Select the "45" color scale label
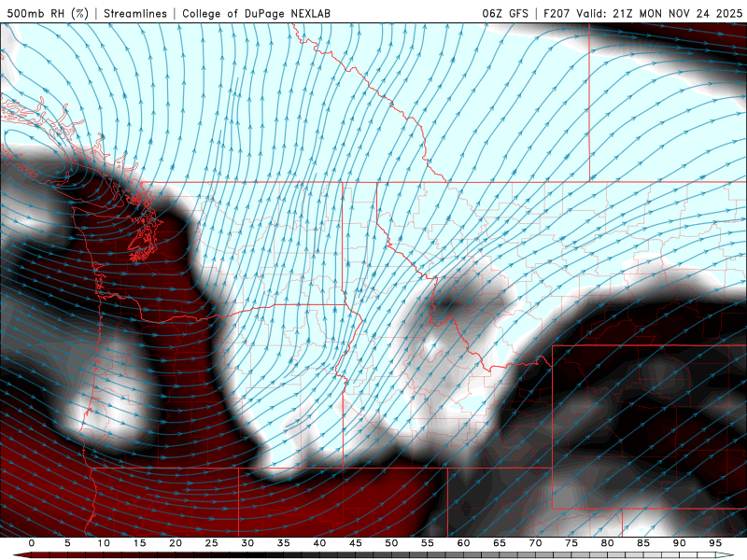The width and height of the screenshot is (747, 560). (x=356, y=543)
